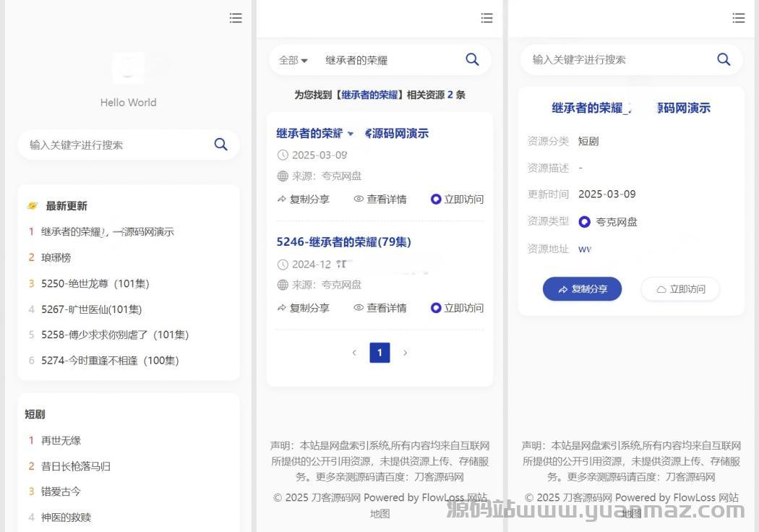Open 琅琊榜 in the latest updates
759x532 pixels.
pyautogui.click(x=56, y=257)
